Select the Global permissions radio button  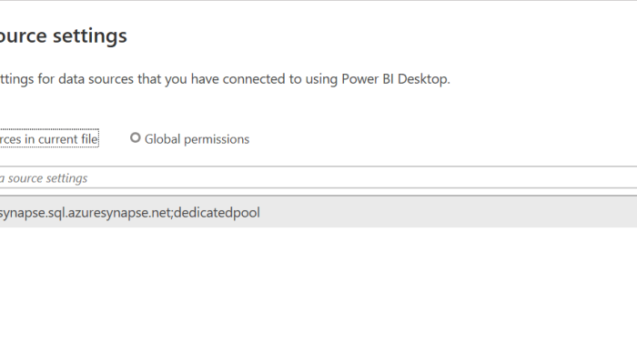click(x=136, y=138)
